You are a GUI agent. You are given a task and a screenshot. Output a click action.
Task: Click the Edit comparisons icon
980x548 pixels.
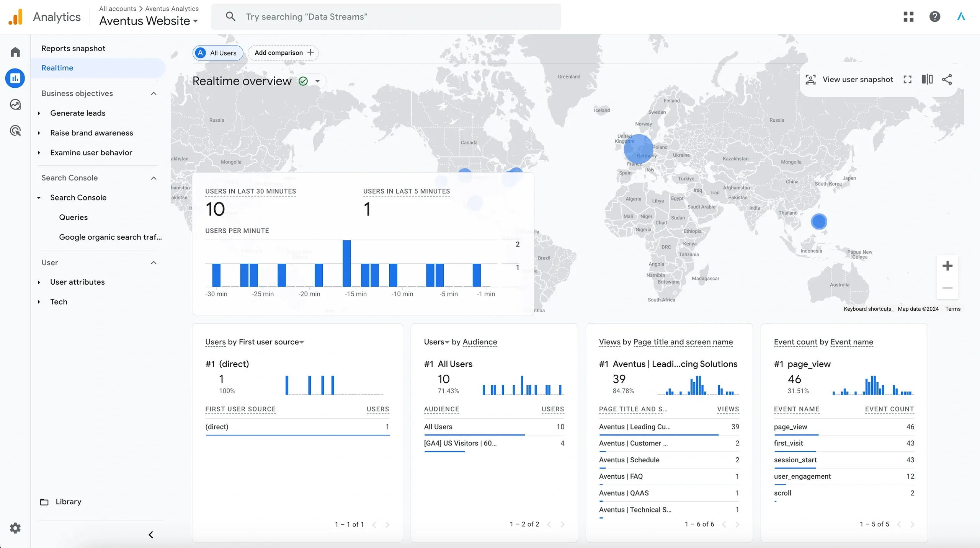(927, 79)
